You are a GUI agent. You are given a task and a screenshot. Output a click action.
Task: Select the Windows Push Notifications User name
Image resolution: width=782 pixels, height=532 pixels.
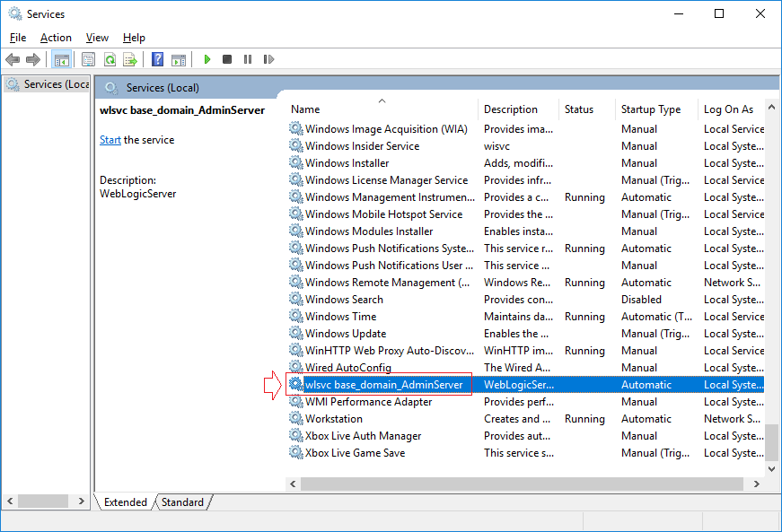point(389,265)
